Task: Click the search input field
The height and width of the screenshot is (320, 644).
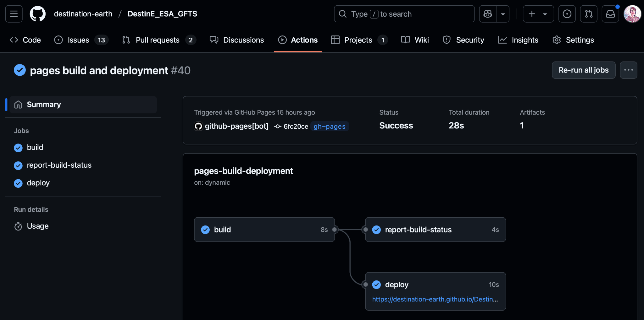Action: pos(404,14)
